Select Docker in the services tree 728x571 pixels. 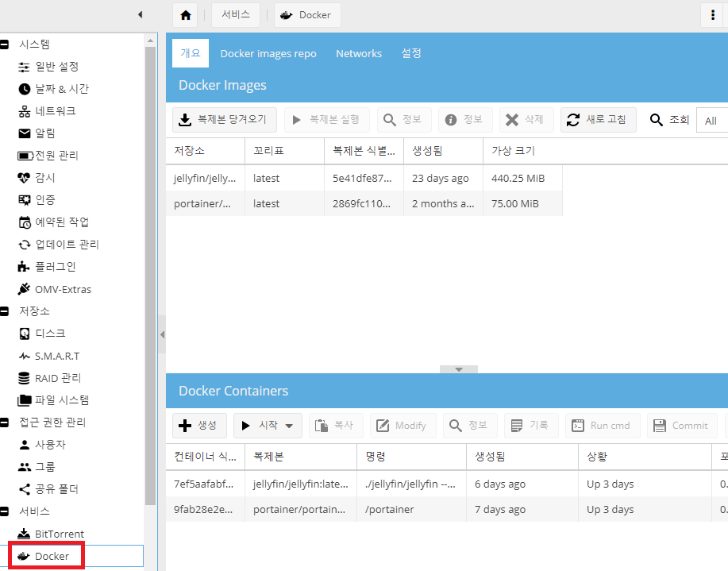[52, 556]
